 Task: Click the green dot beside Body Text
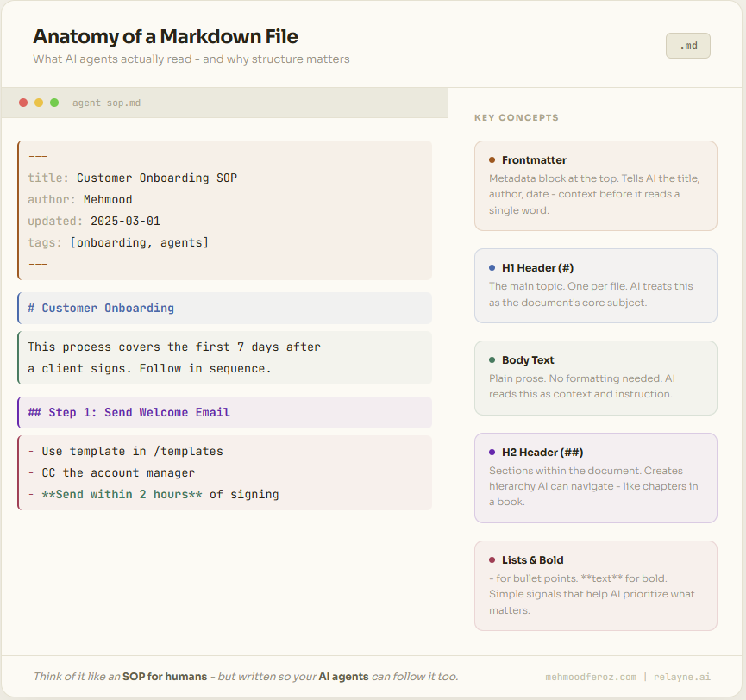point(492,360)
